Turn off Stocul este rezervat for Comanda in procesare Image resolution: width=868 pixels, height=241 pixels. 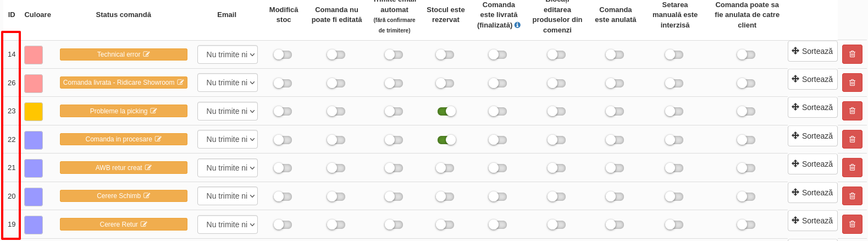446,140
